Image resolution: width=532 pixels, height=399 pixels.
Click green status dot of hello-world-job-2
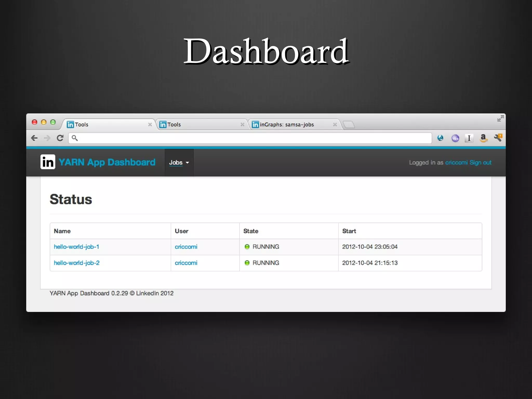[x=247, y=263]
